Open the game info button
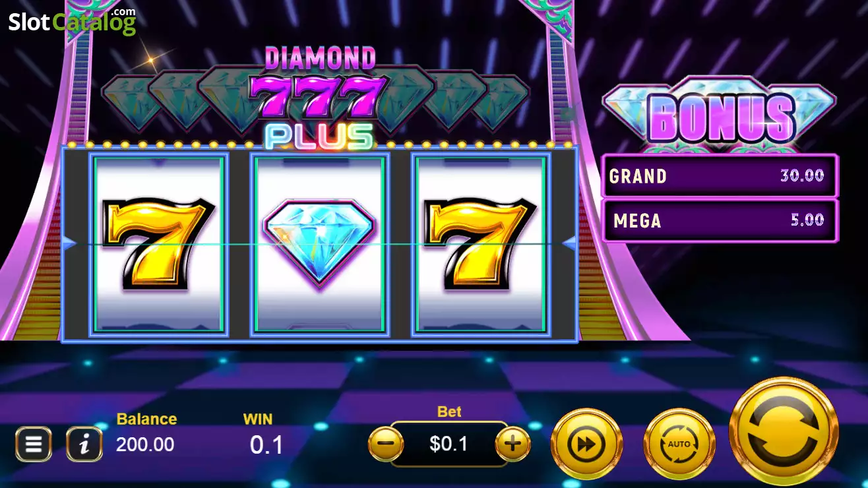 click(x=84, y=444)
